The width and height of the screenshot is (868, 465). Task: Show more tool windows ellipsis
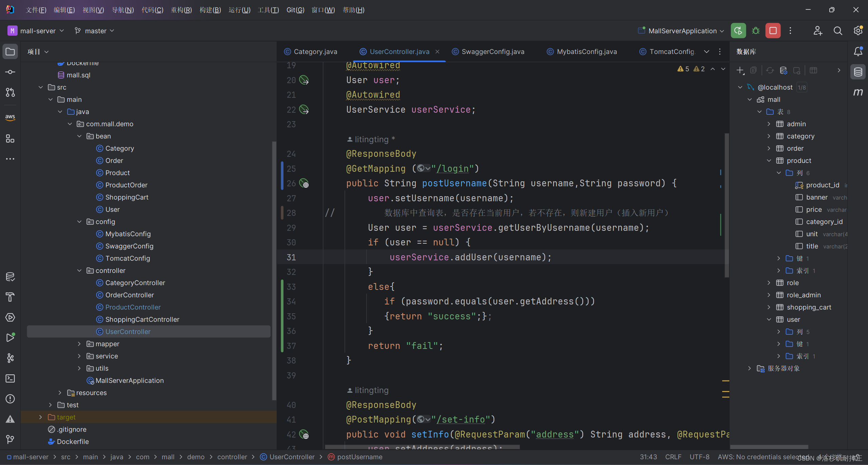[10, 159]
